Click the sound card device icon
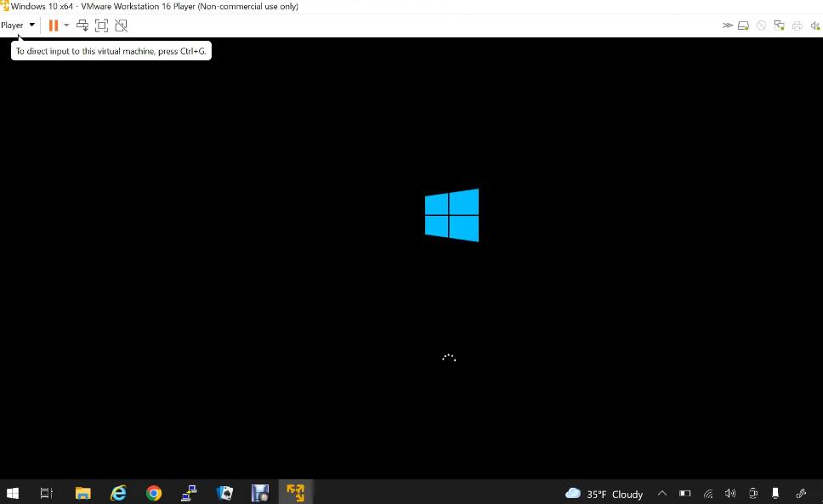 [815, 25]
